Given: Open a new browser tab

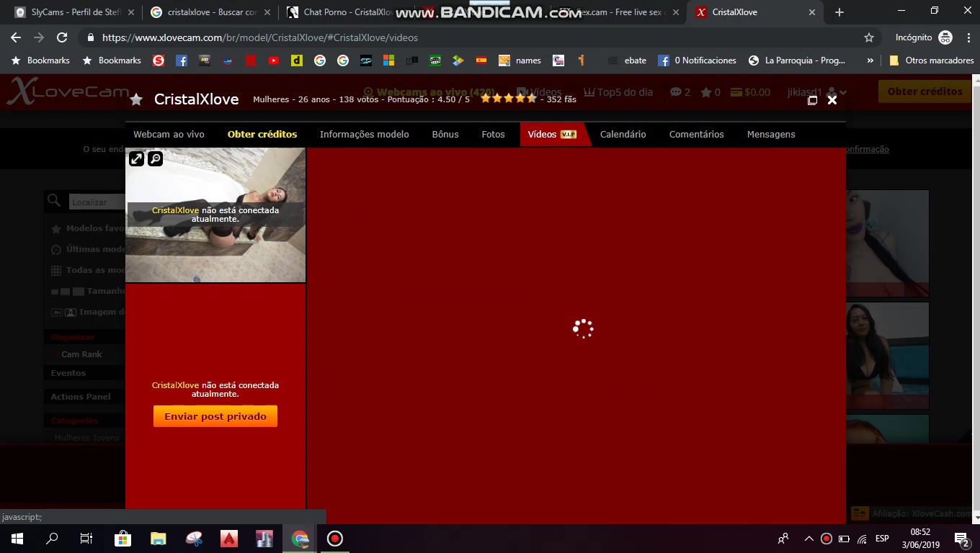Looking at the screenshot, I should tap(839, 12).
